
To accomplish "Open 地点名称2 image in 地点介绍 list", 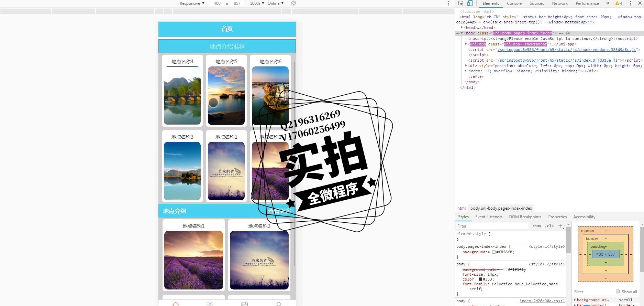I will click(x=259, y=260).
